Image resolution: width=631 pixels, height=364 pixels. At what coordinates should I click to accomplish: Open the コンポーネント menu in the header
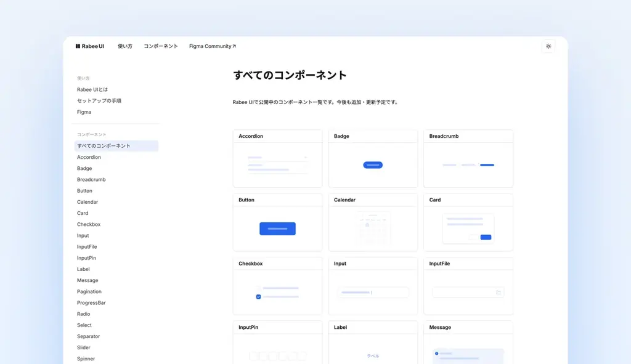pos(160,46)
